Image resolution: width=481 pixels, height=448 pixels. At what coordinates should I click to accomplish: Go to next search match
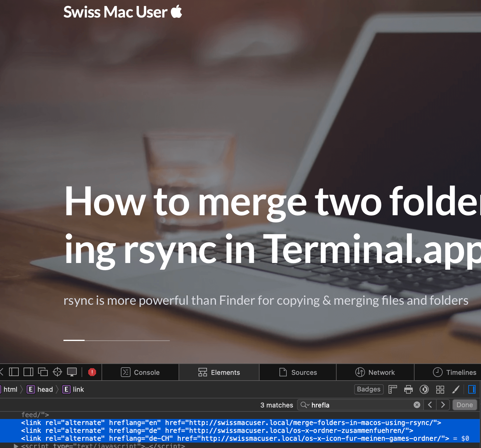443,405
